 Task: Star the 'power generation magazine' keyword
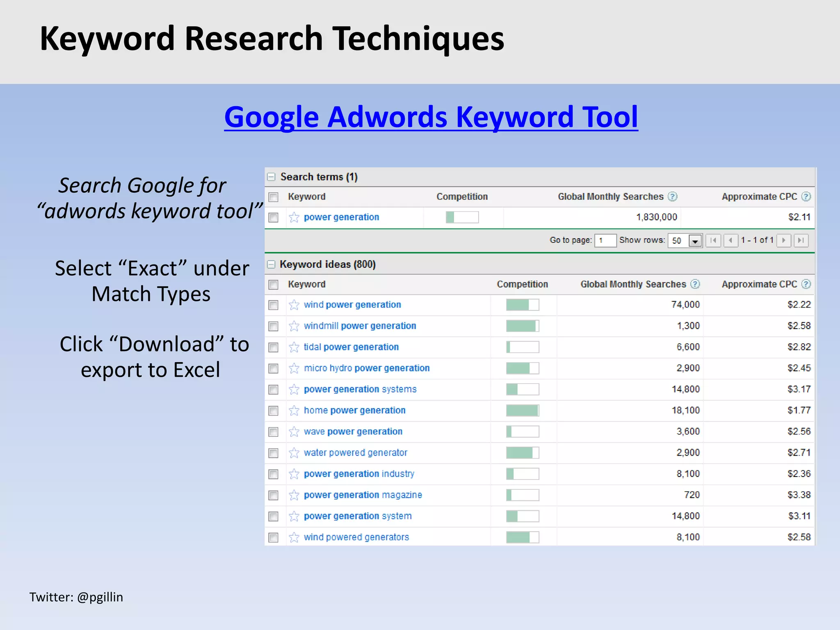click(294, 495)
